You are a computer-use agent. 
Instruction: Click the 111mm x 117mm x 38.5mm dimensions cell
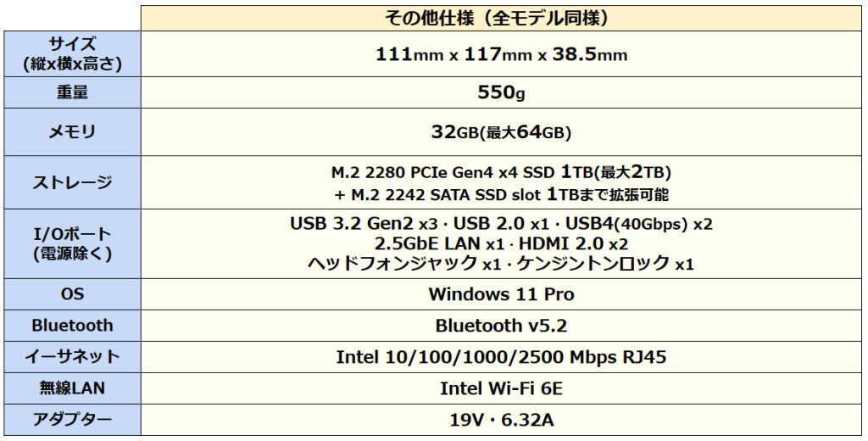point(501,55)
